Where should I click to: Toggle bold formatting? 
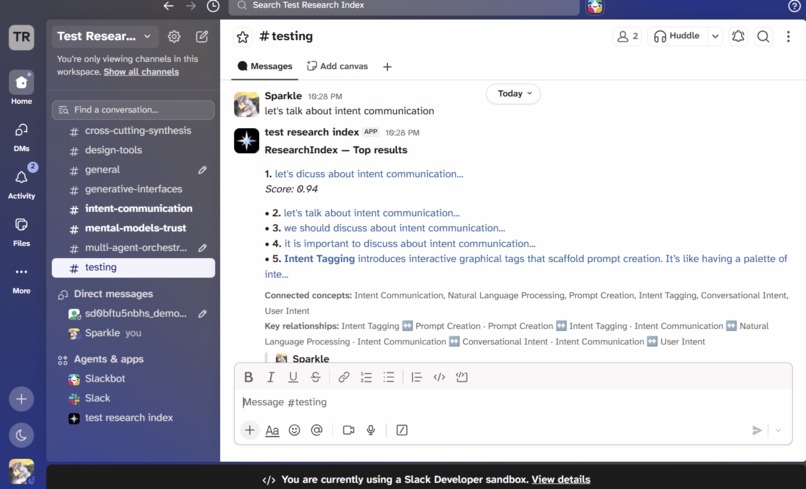click(248, 377)
